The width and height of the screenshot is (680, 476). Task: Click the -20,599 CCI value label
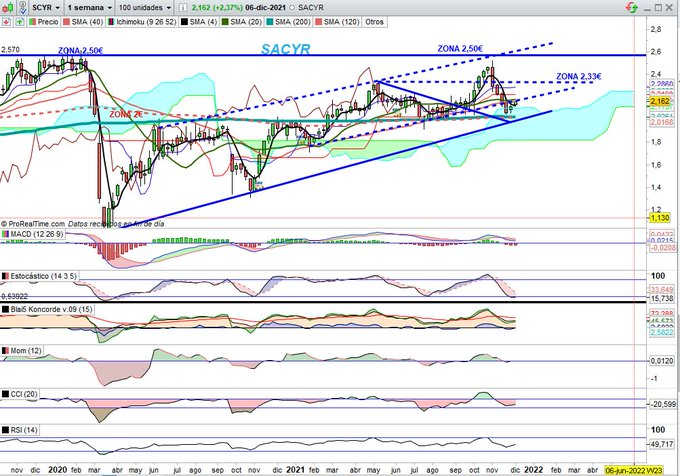pos(662,404)
